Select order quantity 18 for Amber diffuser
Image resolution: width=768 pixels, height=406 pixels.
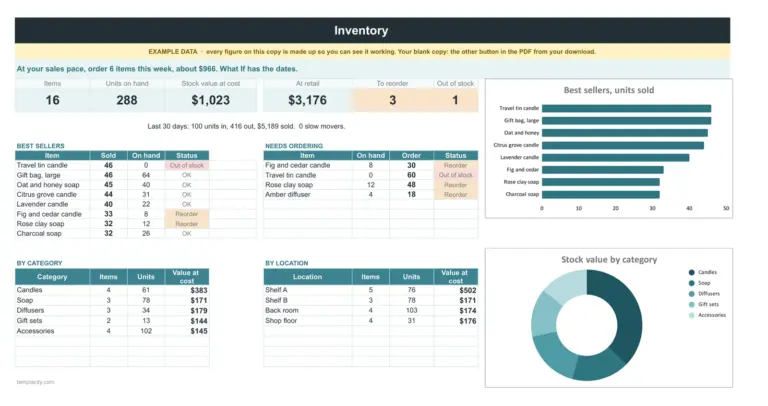pos(411,194)
